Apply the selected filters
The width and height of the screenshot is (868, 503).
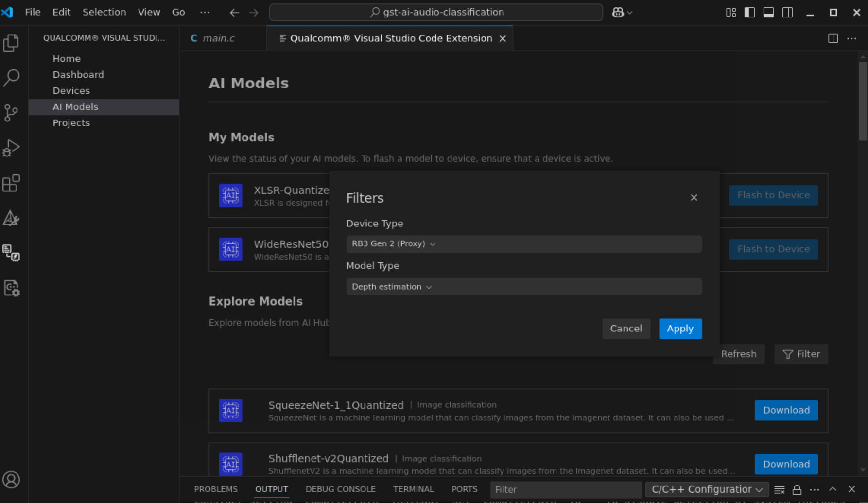[x=680, y=329]
